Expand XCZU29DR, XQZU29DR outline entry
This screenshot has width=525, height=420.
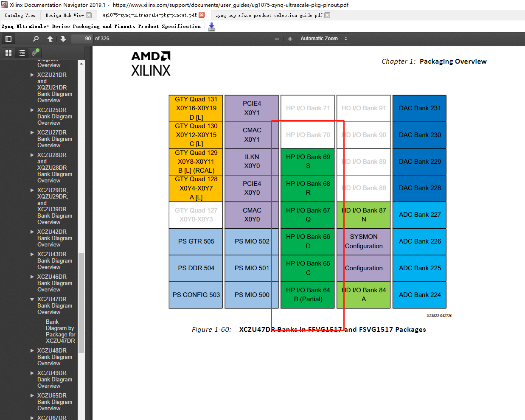tap(32, 190)
